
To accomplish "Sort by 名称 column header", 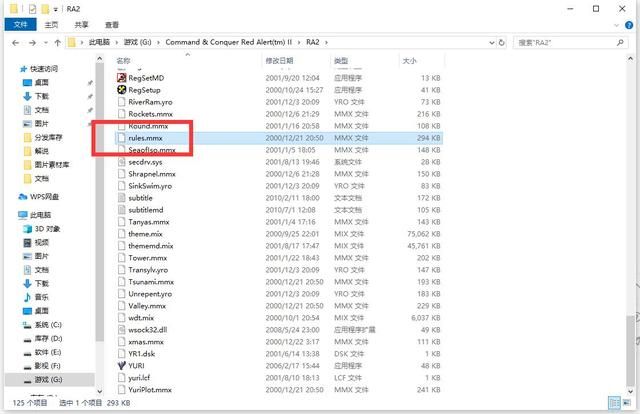I will click(x=123, y=61).
